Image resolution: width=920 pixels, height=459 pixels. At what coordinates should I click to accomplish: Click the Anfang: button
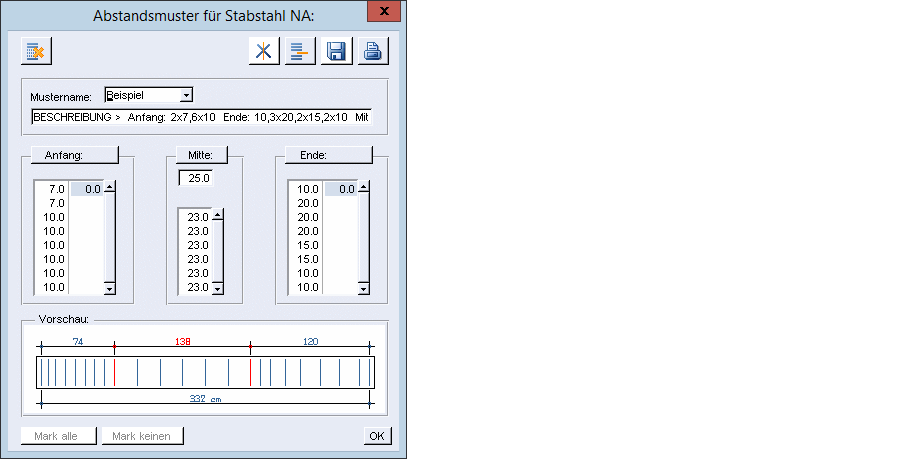(75, 156)
